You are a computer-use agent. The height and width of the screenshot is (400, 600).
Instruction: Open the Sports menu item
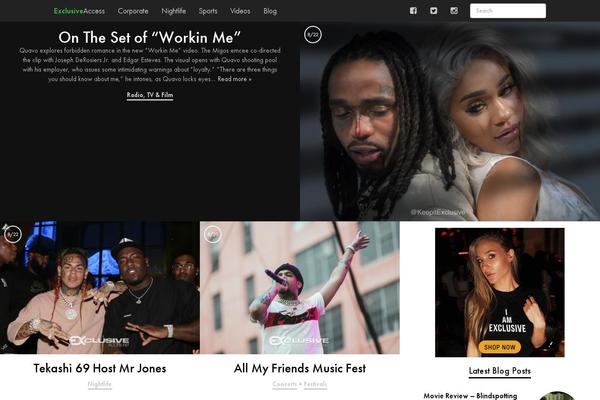(208, 11)
